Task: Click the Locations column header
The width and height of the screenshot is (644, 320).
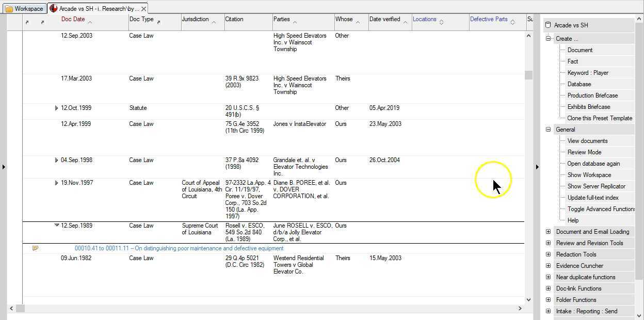Action: [x=425, y=19]
